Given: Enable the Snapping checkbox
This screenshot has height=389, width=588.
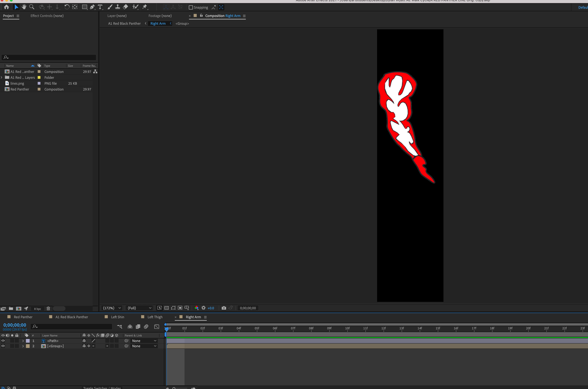Looking at the screenshot, I should (x=191, y=7).
